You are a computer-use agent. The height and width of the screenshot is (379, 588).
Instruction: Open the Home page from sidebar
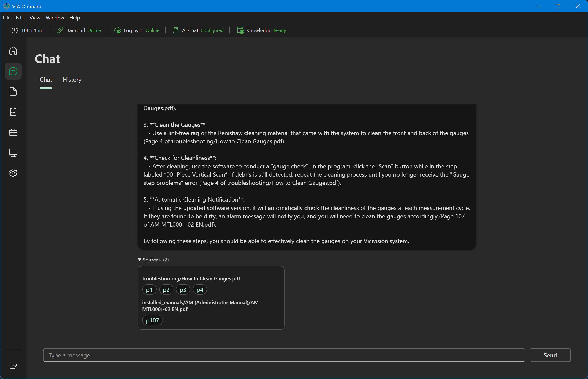pyautogui.click(x=13, y=51)
